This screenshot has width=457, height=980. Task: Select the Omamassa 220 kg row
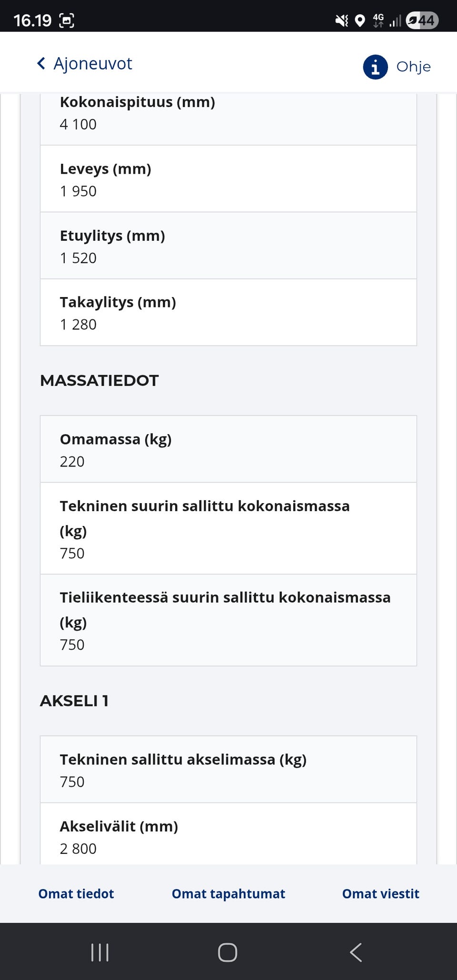pyautogui.click(x=228, y=449)
